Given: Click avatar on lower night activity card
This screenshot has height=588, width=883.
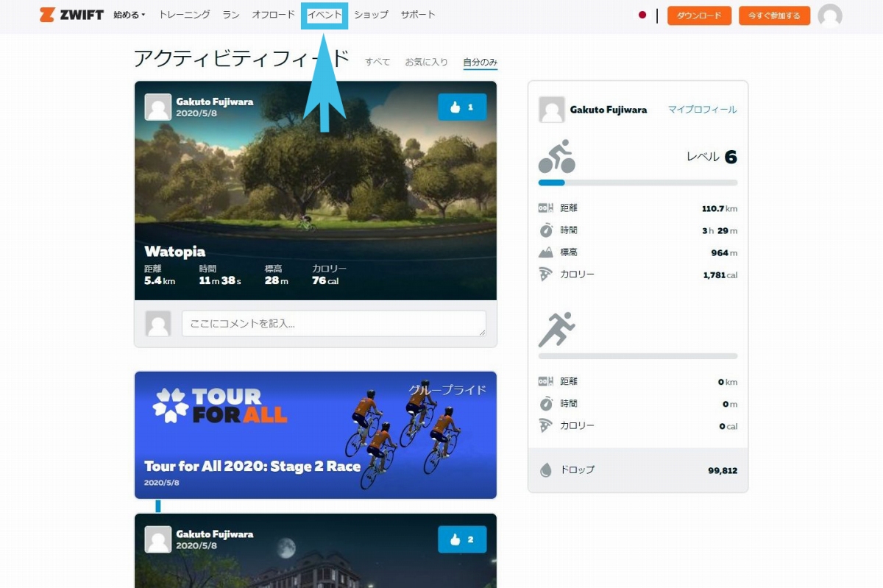Looking at the screenshot, I should point(158,539).
